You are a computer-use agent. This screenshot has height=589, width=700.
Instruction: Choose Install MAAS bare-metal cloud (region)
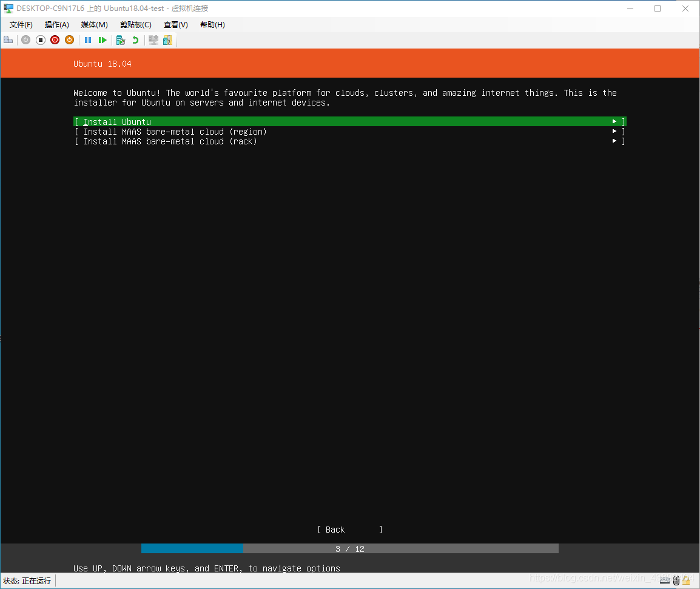coord(349,131)
